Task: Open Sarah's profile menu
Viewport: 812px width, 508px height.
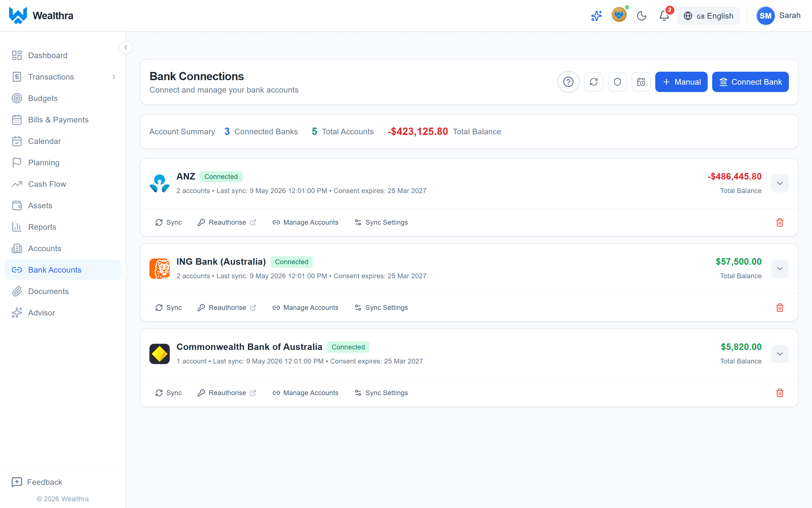Action: click(x=778, y=16)
